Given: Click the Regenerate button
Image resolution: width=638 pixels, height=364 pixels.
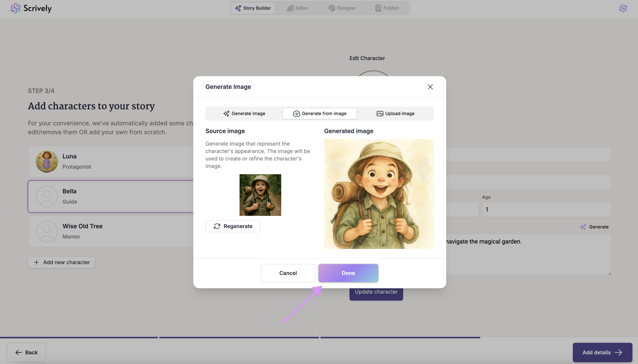Looking at the screenshot, I should (233, 226).
